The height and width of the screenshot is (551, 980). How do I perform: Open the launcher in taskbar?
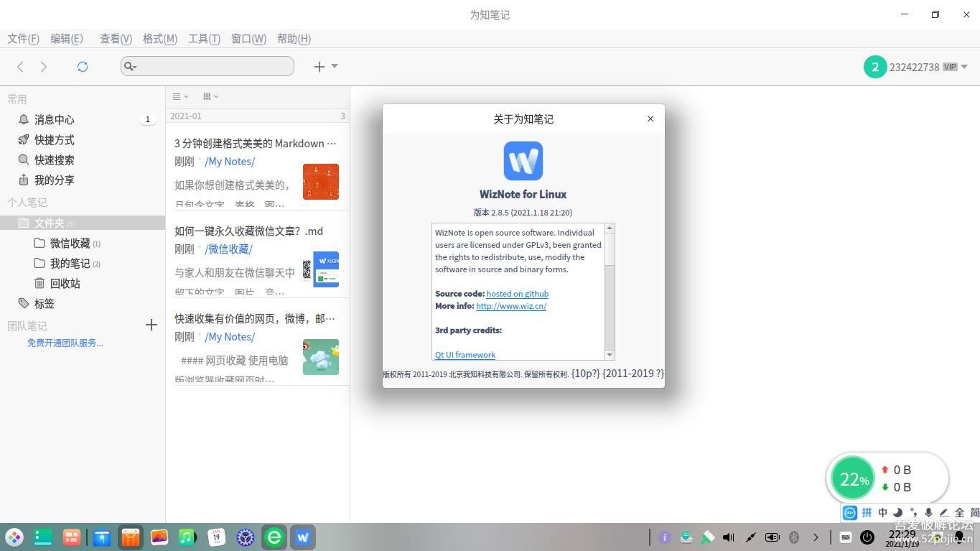point(14,537)
